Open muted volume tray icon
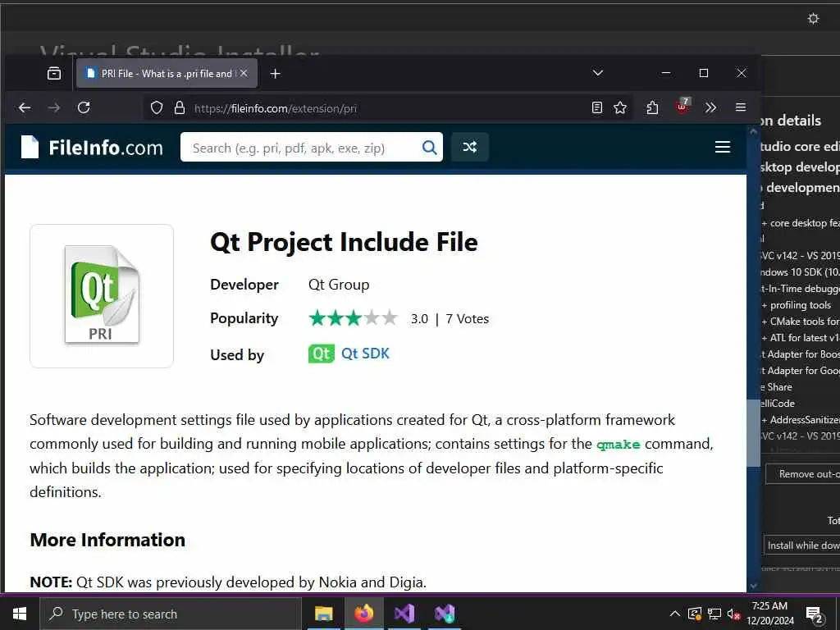Image resolution: width=840 pixels, height=630 pixels. tap(733, 614)
